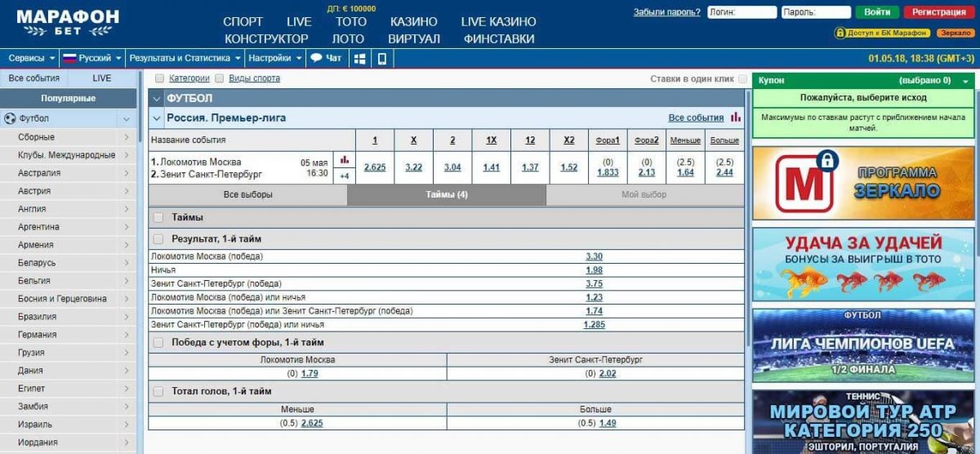
Task: Expand the Англия sidebar arrow
Action: (127, 208)
